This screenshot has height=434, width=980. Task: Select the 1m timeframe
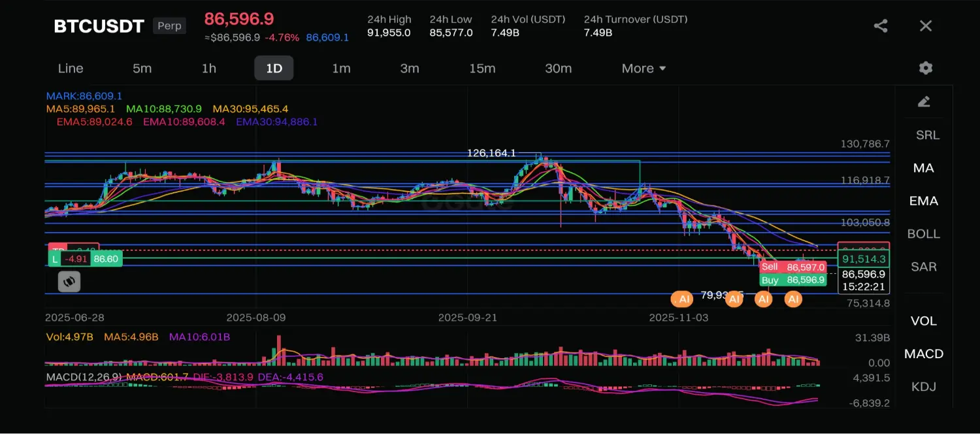click(x=341, y=68)
